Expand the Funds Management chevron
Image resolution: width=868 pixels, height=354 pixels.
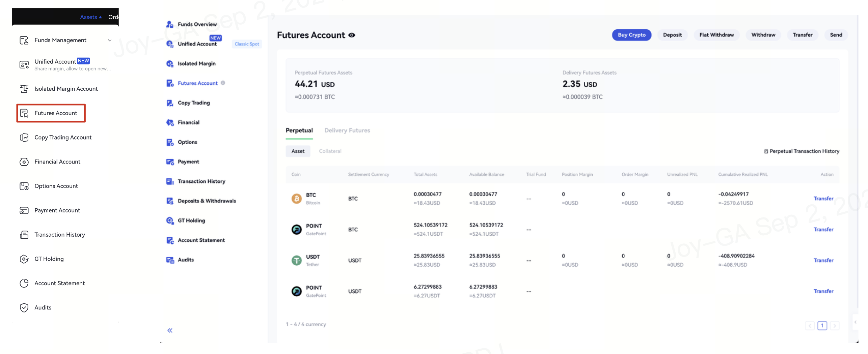point(110,40)
